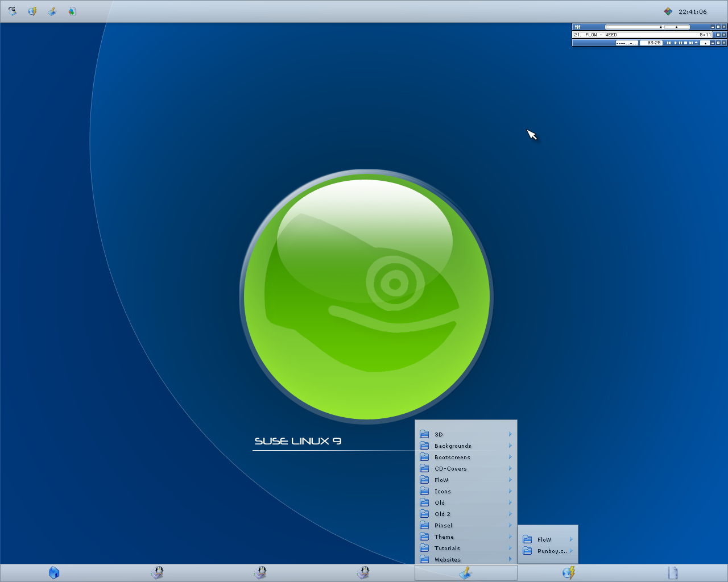The width and height of the screenshot is (728, 582).
Task: Click the middle of three penguin icons
Action: 260,573
